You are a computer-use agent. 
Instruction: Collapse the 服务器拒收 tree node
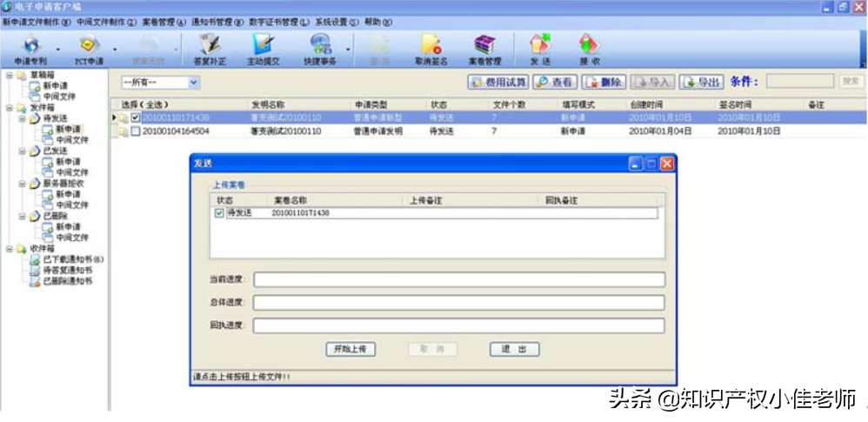(x=22, y=184)
